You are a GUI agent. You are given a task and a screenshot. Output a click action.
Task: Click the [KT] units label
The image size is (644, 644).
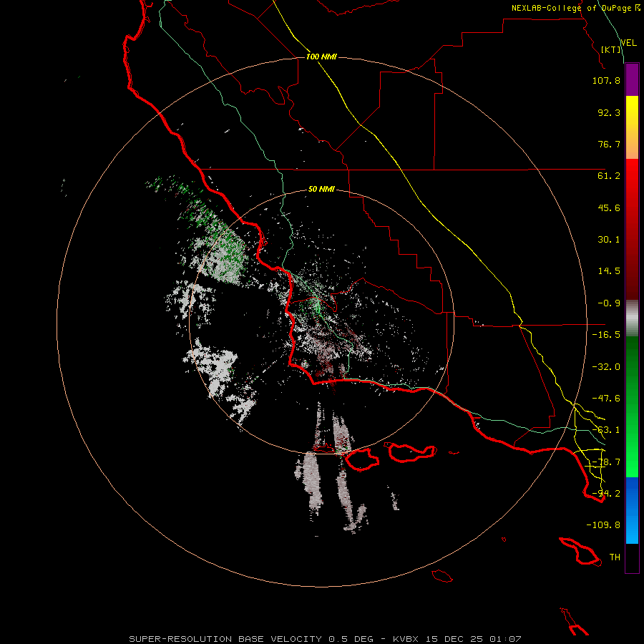611,49
